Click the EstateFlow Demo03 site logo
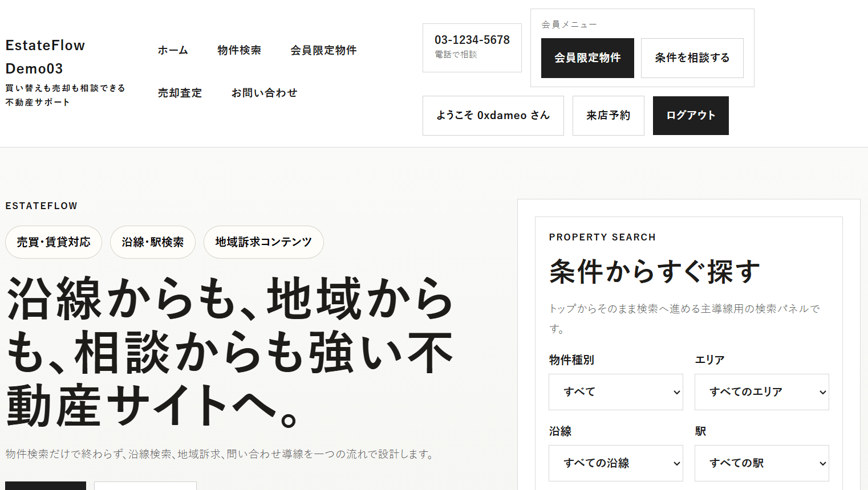868x490 pixels. [46, 57]
